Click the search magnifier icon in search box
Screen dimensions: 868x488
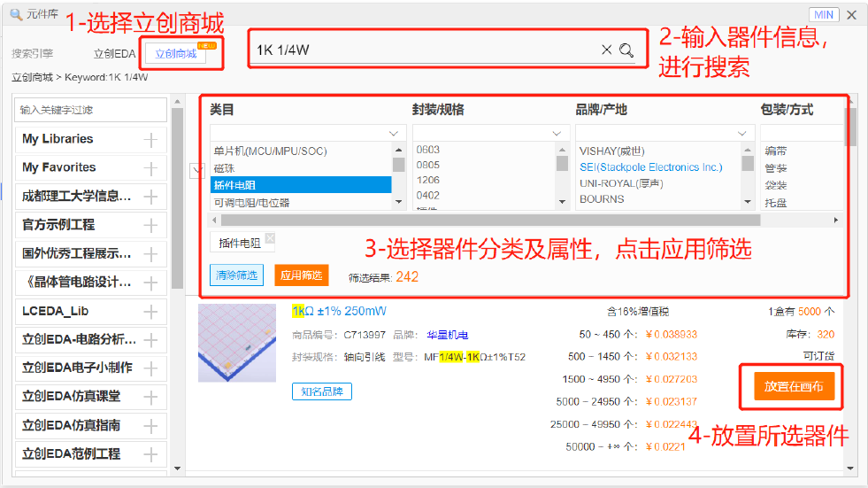coord(626,50)
